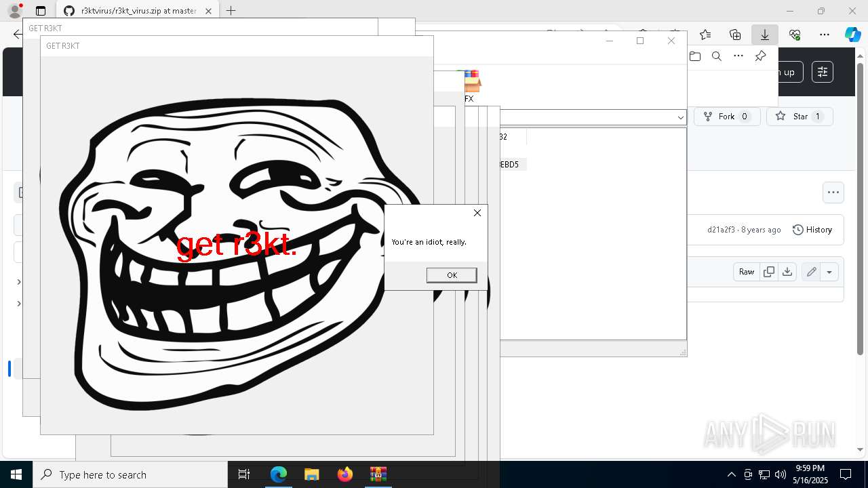
Task: Search downloads in the Downloads panel
Action: [717, 56]
